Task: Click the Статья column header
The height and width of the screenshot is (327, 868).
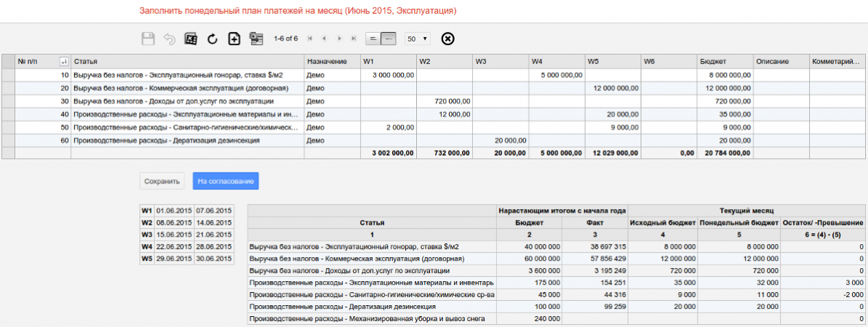Action: pos(187,62)
